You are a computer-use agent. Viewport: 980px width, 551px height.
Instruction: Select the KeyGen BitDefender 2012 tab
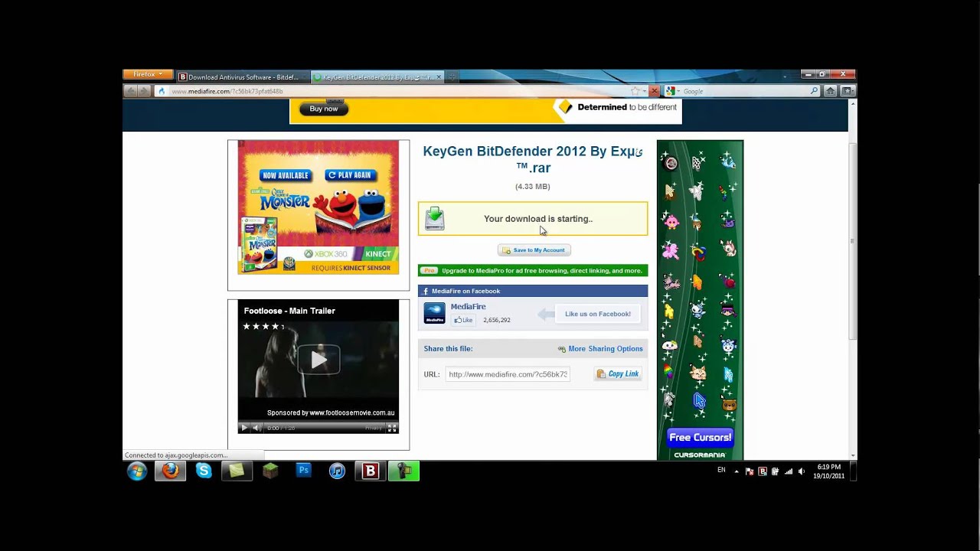point(377,77)
